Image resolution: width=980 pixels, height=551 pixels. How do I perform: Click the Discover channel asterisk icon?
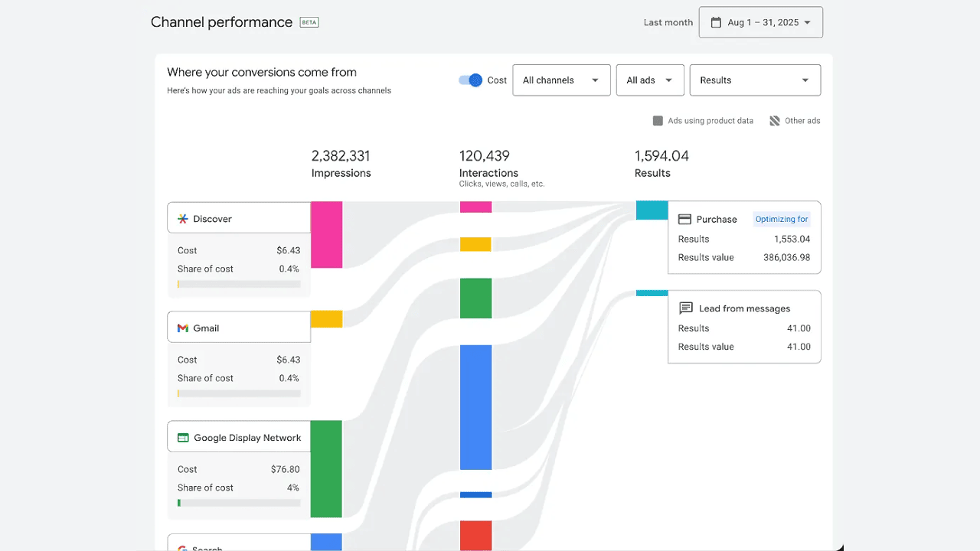pyautogui.click(x=182, y=219)
